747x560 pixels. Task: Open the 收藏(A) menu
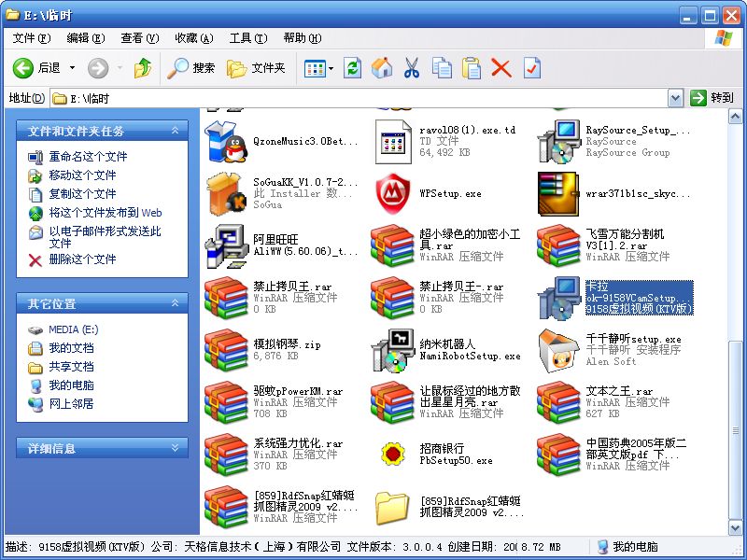pos(194,38)
